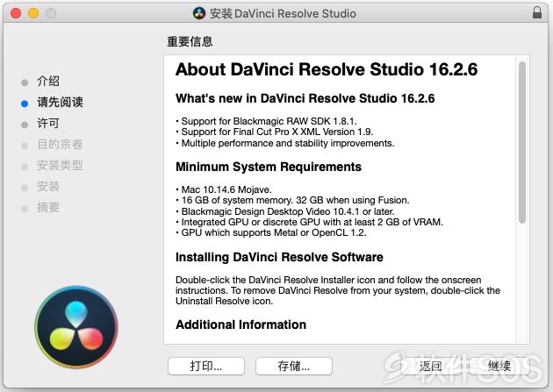Click the 'Minimum System Requirements' heading
The image size is (553, 392).
269,167
